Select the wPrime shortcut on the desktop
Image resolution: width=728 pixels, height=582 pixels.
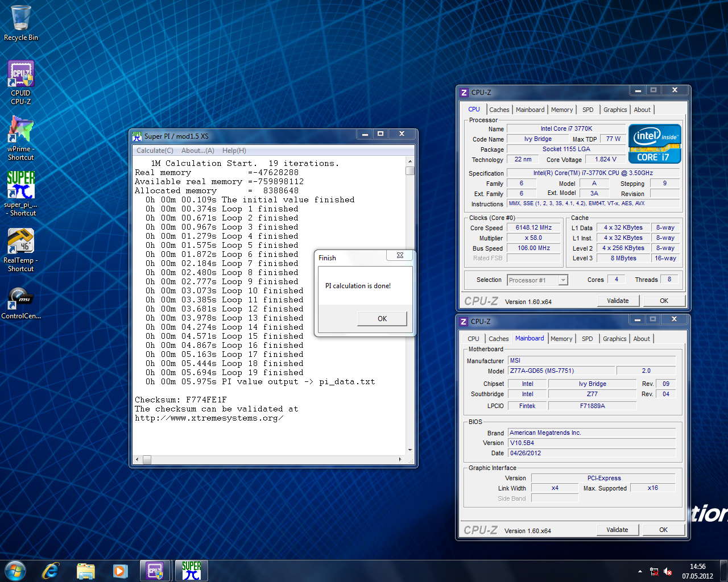(21, 138)
